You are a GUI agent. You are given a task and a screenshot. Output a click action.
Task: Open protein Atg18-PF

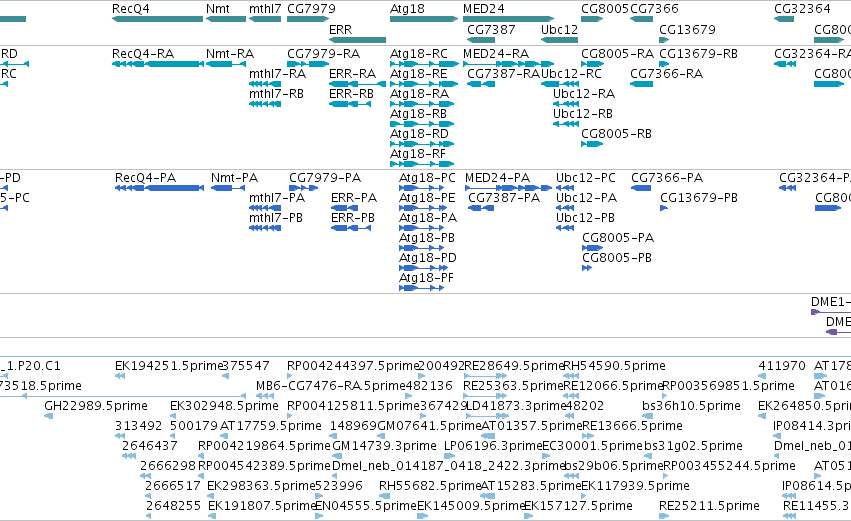422,288
